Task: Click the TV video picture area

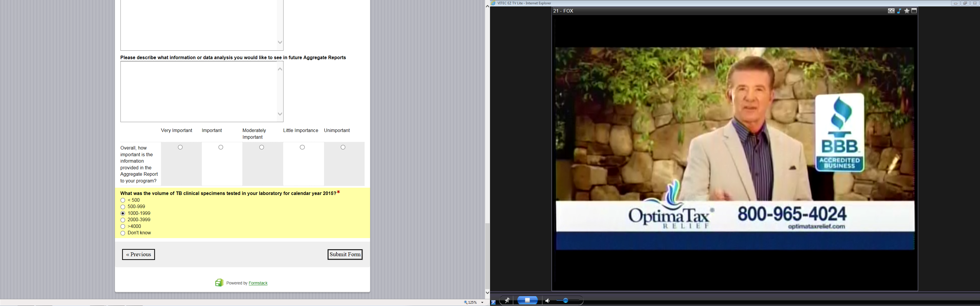Action: click(735, 149)
